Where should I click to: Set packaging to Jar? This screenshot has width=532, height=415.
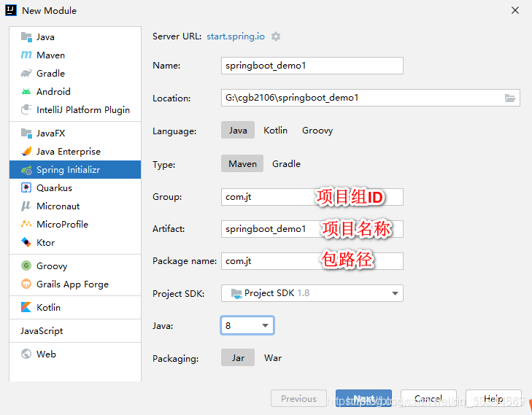tap(238, 357)
